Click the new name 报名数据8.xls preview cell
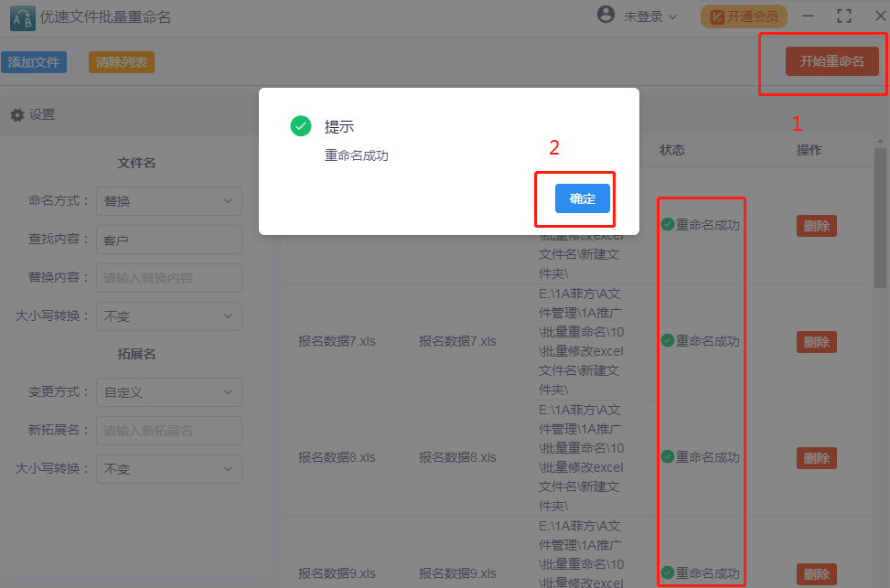The width and height of the screenshot is (890, 588). coord(457,457)
